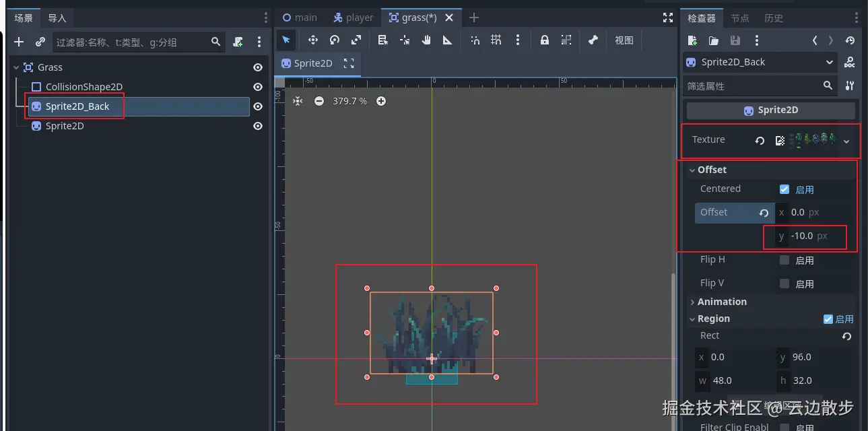The height and width of the screenshot is (431, 868).
Task: Click the Sprite2D toolbar menu button
Action: pyautogui.click(x=306, y=63)
